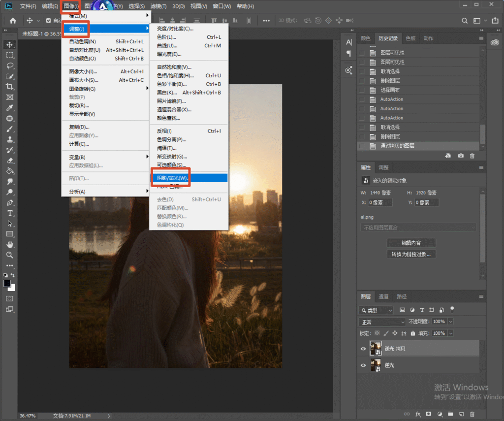Click the 逆光 拷贝 layer thumbnail
Viewport: 504px width, 421px height.
376,348
